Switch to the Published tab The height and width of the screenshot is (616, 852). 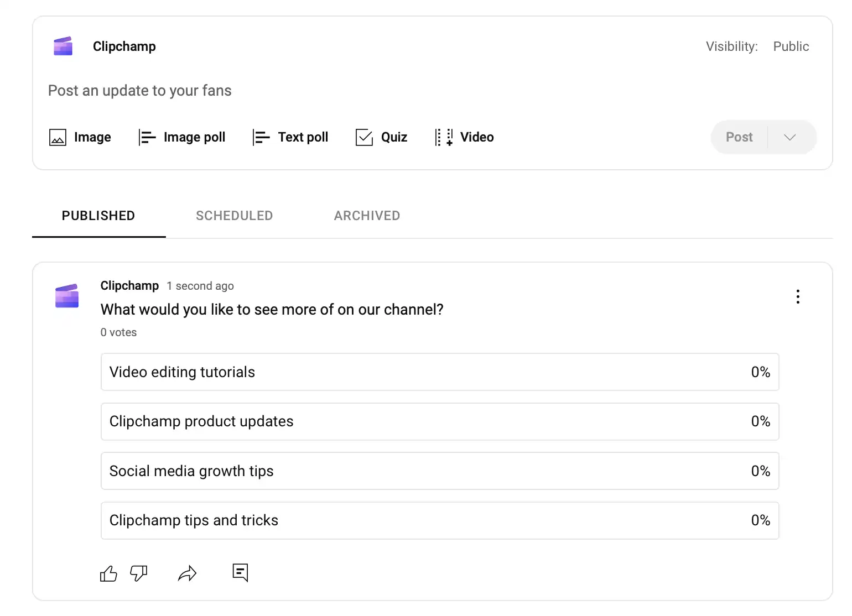98,216
